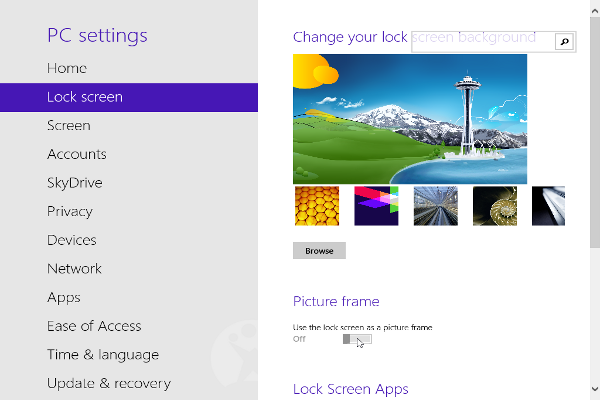
Task: Click the Lock Screen Apps heading
Action: click(x=351, y=389)
